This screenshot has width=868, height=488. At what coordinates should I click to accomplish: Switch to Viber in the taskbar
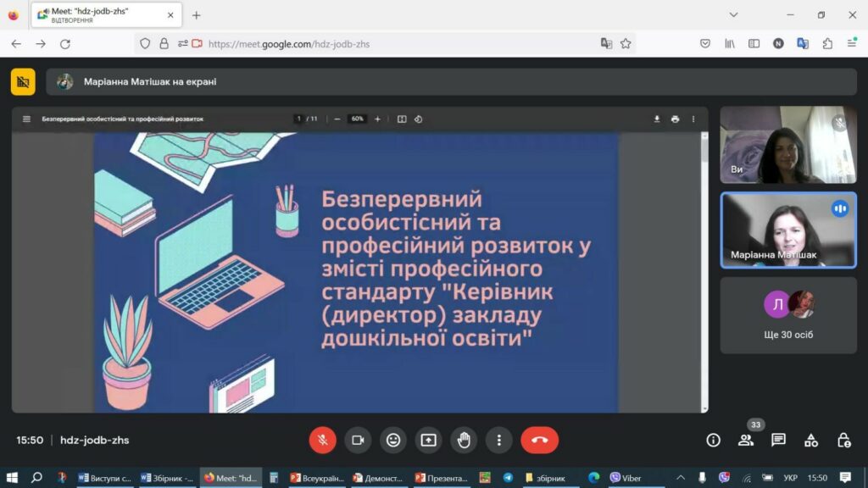tap(626, 478)
